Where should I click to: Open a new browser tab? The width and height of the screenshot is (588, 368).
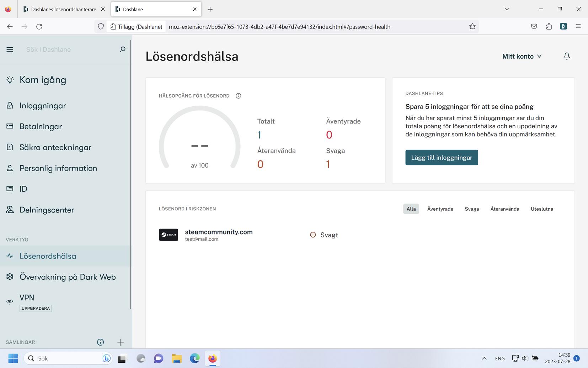click(210, 9)
